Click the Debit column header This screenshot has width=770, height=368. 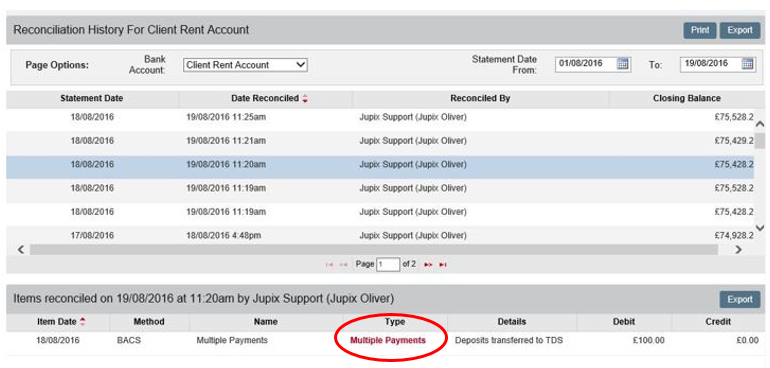(624, 322)
